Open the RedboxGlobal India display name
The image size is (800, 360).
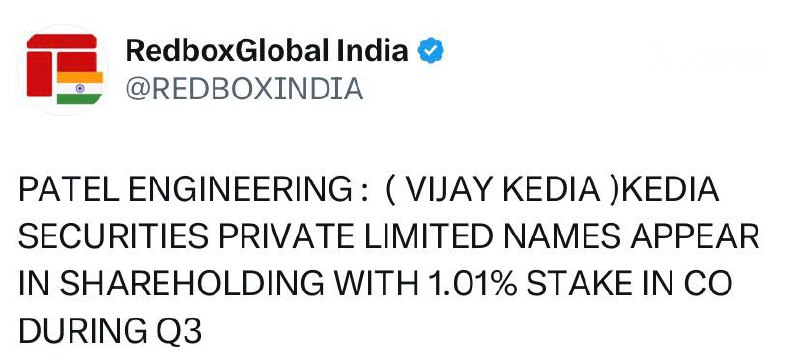[267, 50]
